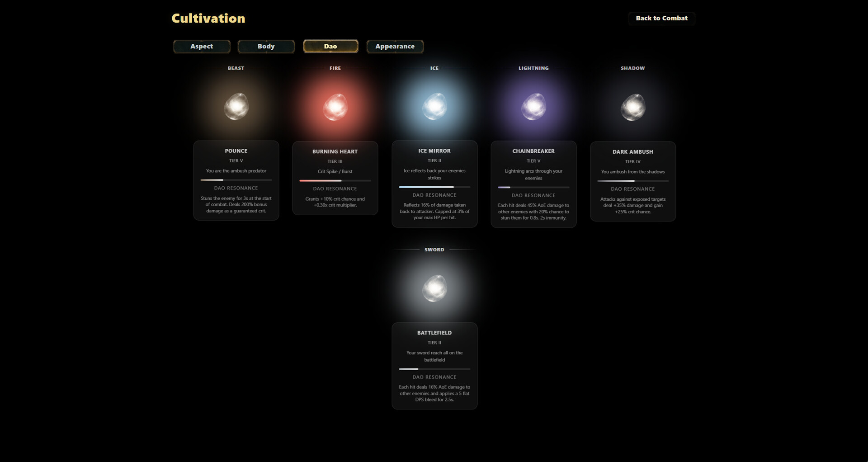868x462 pixels.
Task: Click Battlefield's DAO RESONANCE label
Action: coord(434,377)
